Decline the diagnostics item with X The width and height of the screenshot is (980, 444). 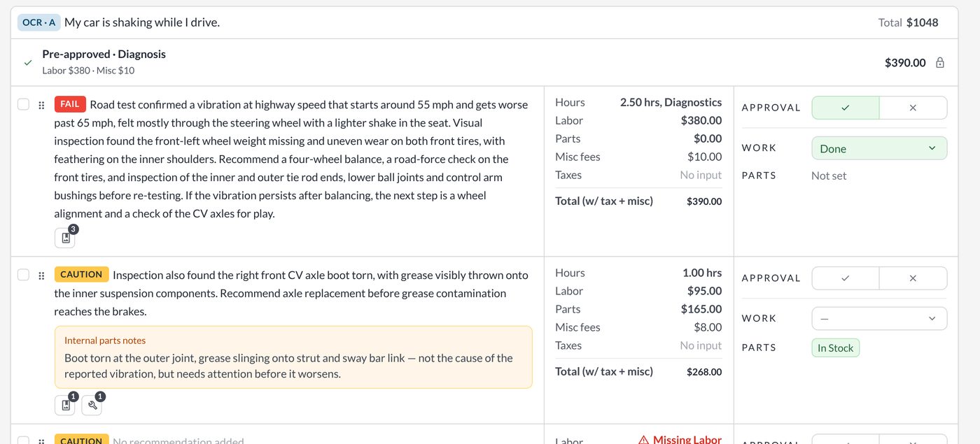coord(913,108)
